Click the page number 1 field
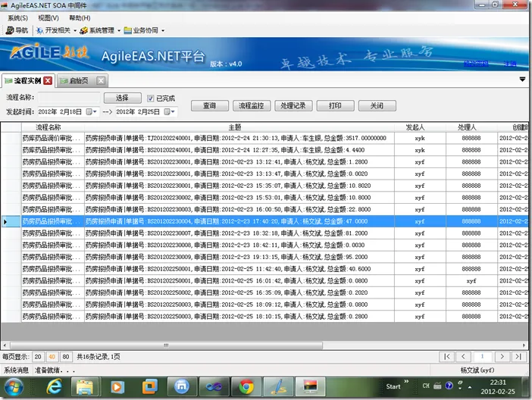 click(x=482, y=357)
